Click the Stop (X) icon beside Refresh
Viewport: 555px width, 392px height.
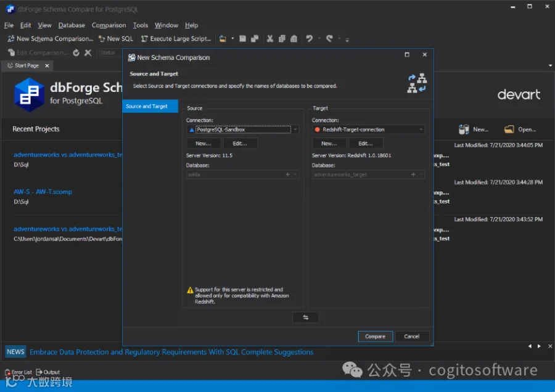88,53
